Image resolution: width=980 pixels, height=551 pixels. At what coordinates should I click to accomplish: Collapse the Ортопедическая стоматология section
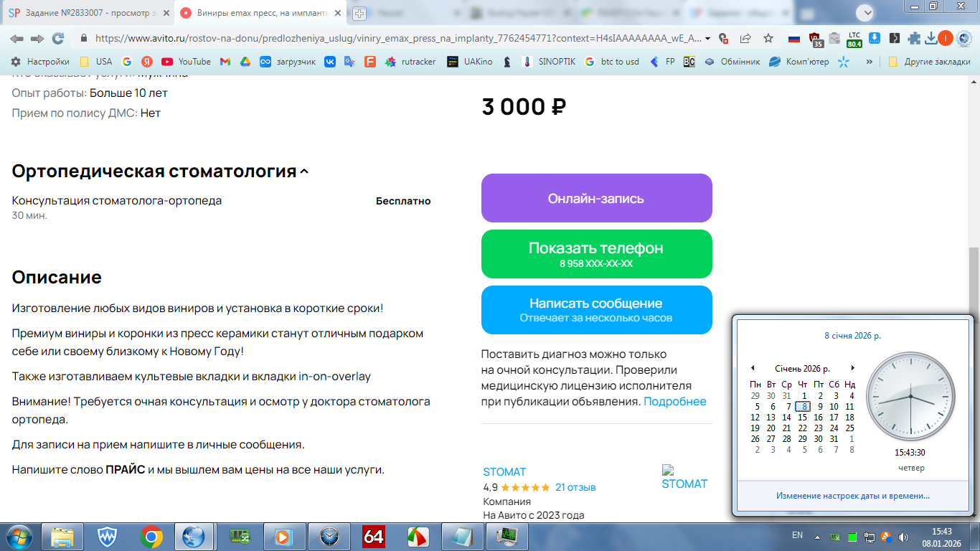click(x=304, y=172)
